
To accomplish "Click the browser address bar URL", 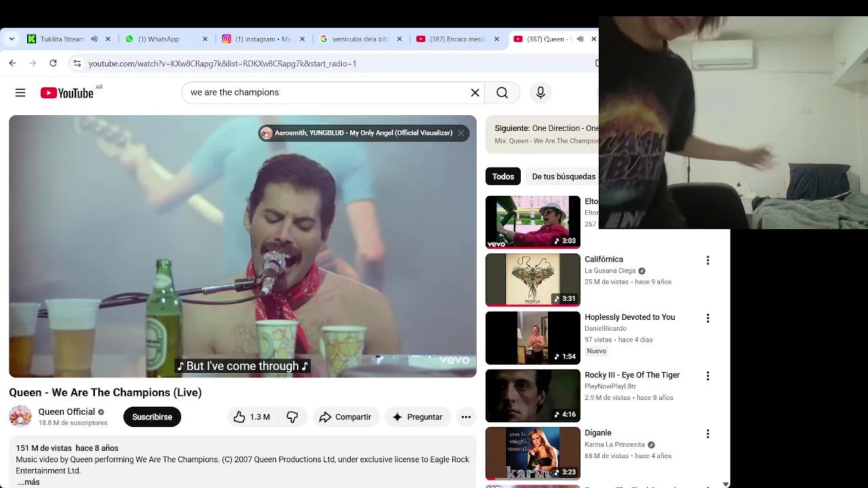I will coord(222,63).
